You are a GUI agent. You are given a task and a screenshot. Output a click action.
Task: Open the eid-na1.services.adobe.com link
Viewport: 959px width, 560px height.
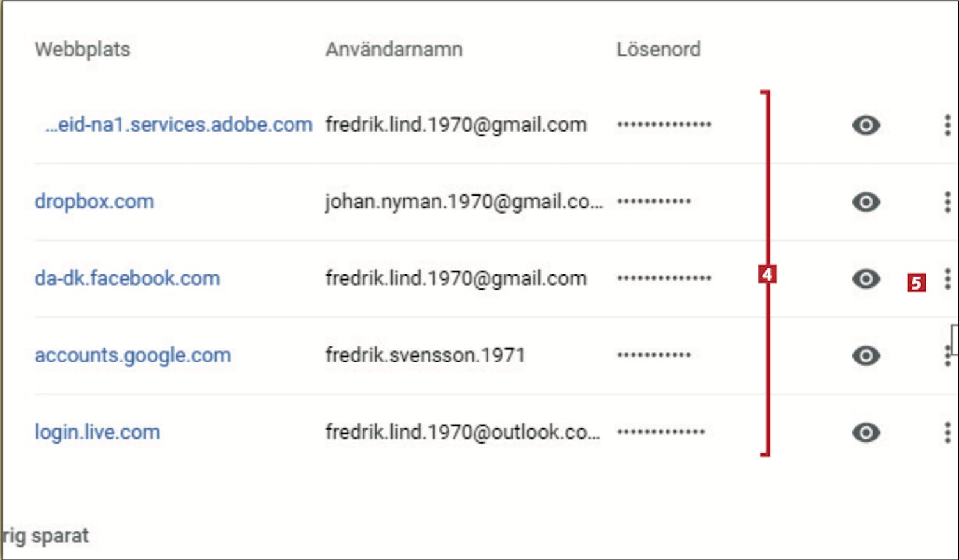[x=178, y=125]
